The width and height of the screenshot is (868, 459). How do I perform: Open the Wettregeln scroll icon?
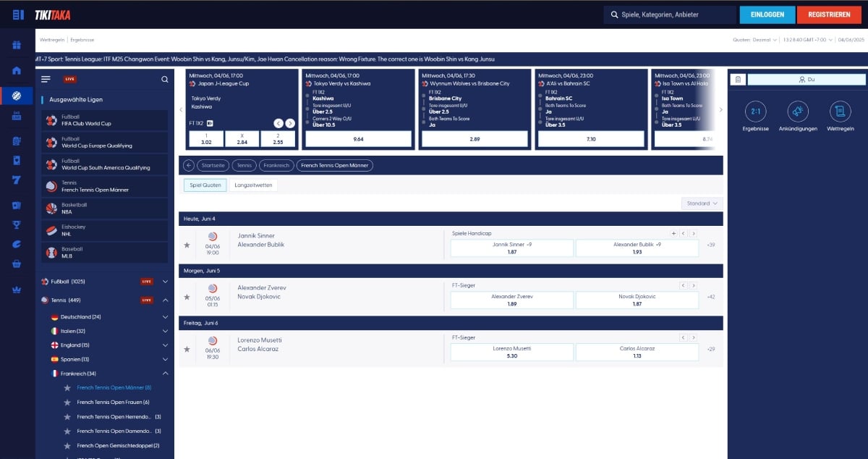840,111
